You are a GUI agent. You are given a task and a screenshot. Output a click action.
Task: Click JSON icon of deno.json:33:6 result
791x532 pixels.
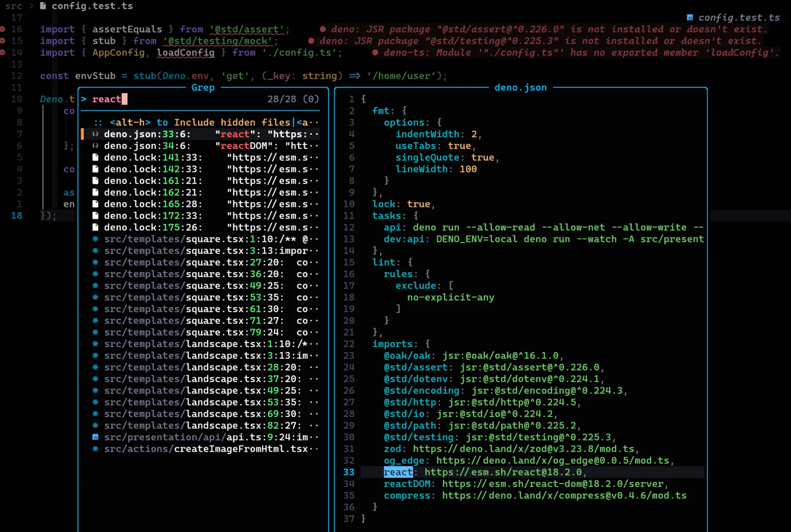point(95,134)
